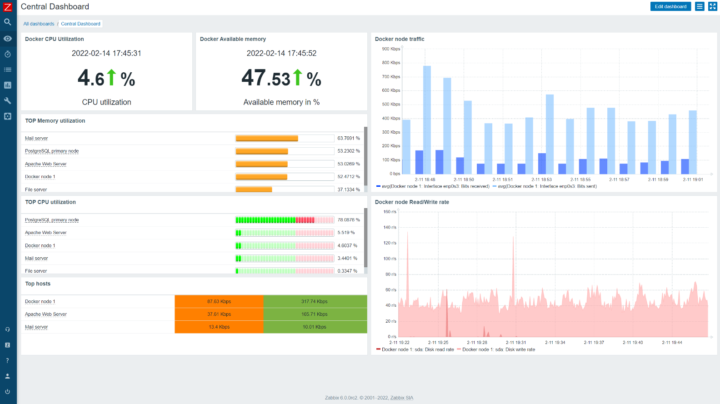The image size is (720, 404).
Task: Open the Help question mark icon
Action: point(7,360)
